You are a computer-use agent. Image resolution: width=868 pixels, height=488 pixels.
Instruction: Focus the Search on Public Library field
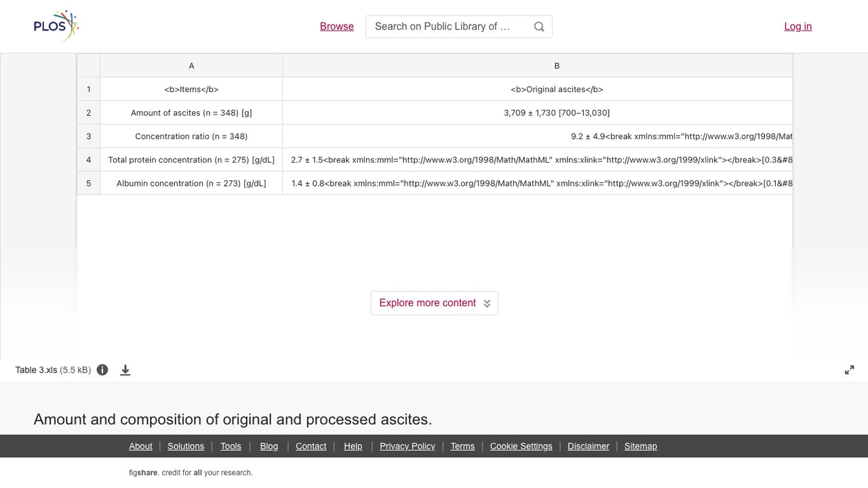coord(448,26)
